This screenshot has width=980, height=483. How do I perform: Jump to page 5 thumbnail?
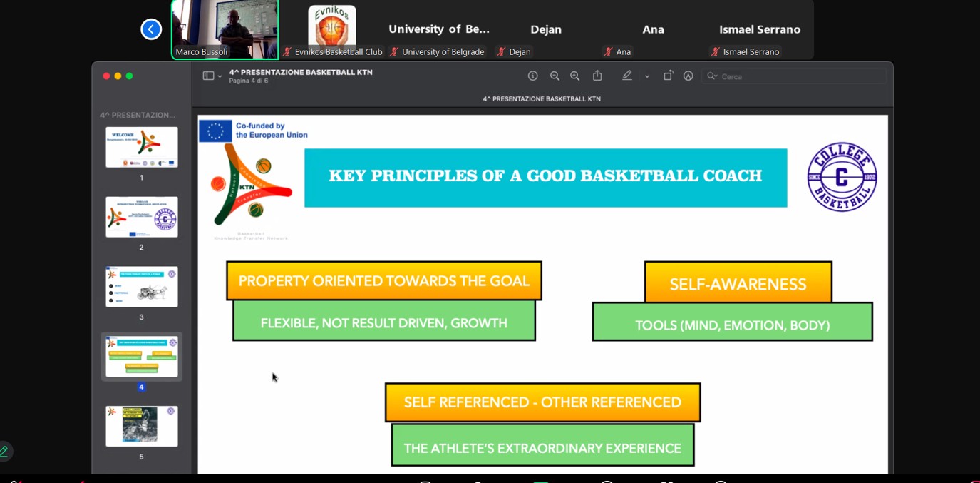coord(142,426)
